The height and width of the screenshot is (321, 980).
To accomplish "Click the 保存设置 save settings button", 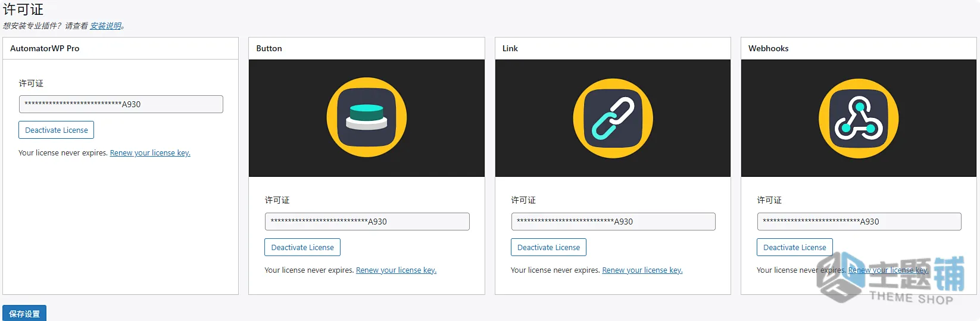I will (24, 313).
